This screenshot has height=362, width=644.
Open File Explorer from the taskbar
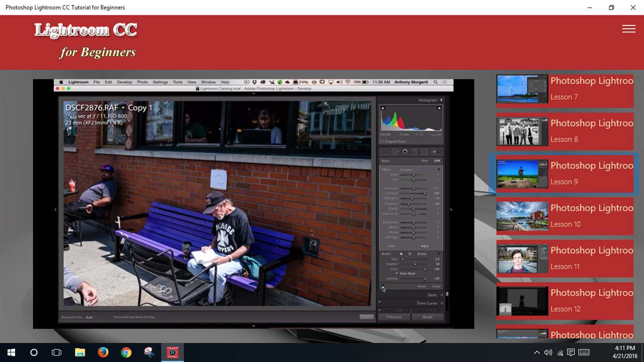(x=80, y=353)
